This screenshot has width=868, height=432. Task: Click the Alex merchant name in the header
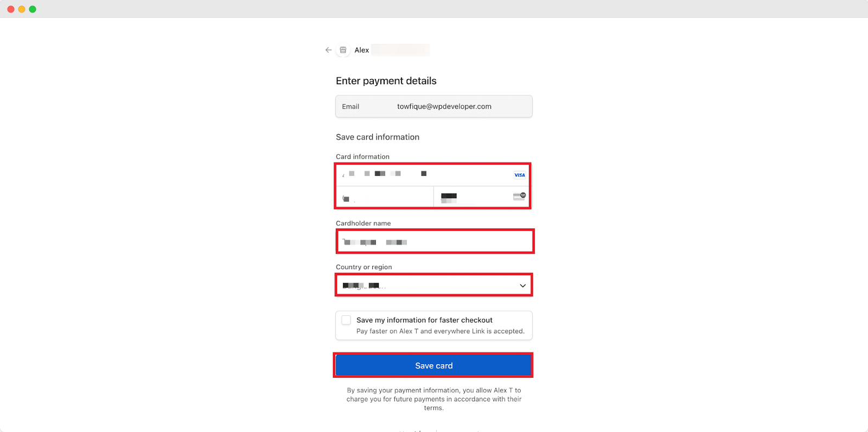tap(362, 50)
